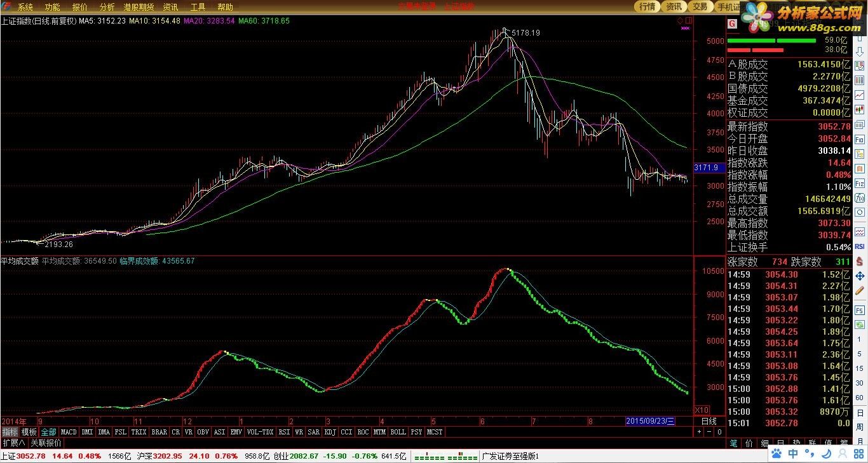The height and width of the screenshot is (463, 868).
Task: Open the 资讯 menu
Action: [x=170, y=7]
